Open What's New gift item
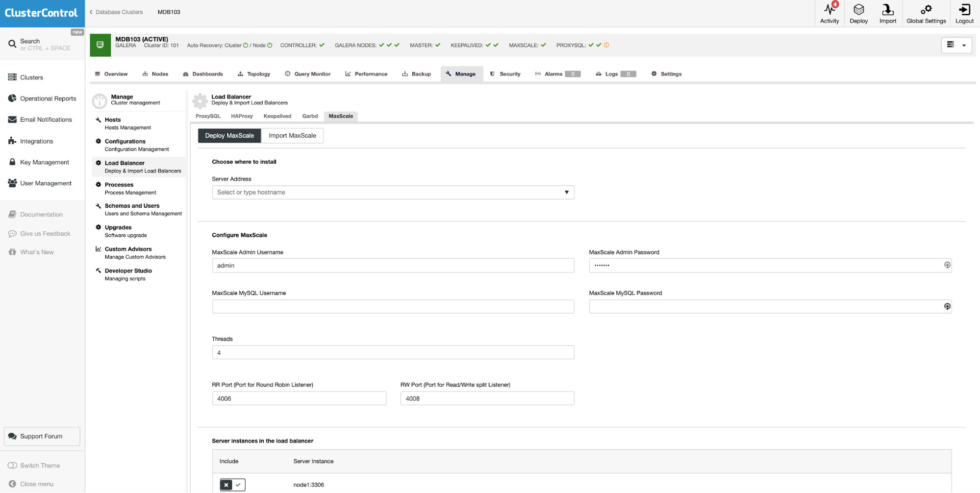 [x=31, y=252]
